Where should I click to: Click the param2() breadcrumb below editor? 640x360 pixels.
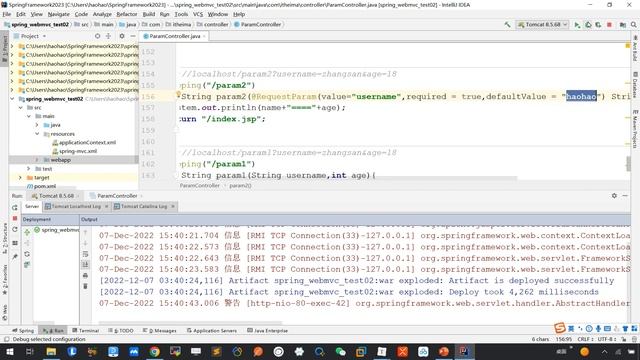tap(240, 185)
